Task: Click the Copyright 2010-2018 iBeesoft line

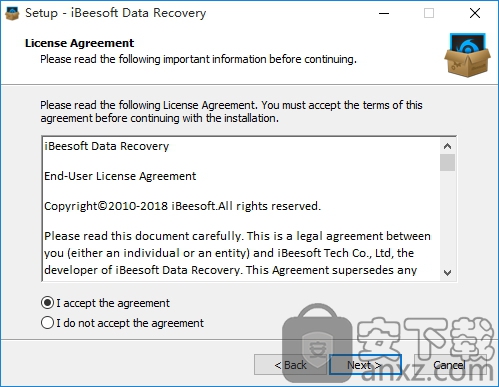Action: (x=182, y=206)
